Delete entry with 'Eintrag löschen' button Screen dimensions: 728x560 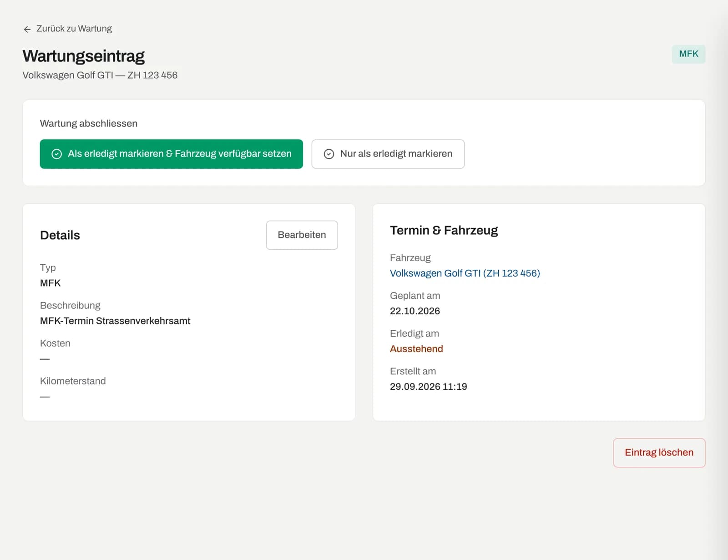[x=659, y=453]
